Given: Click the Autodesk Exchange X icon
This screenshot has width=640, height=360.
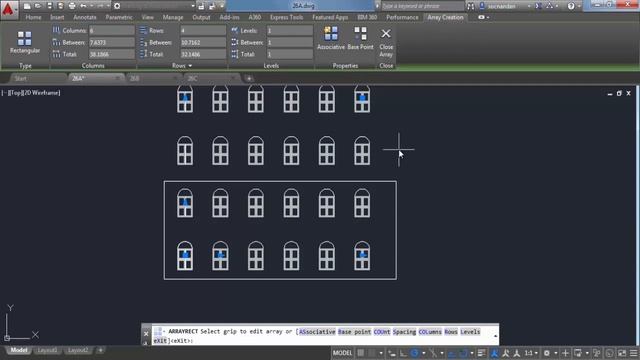Looking at the screenshot, I should 539,6.
